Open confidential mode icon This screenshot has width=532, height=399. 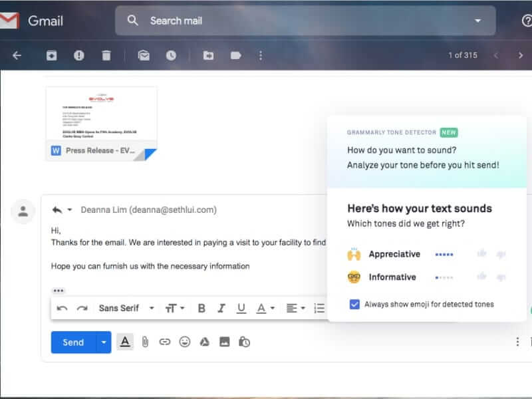click(243, 342)
